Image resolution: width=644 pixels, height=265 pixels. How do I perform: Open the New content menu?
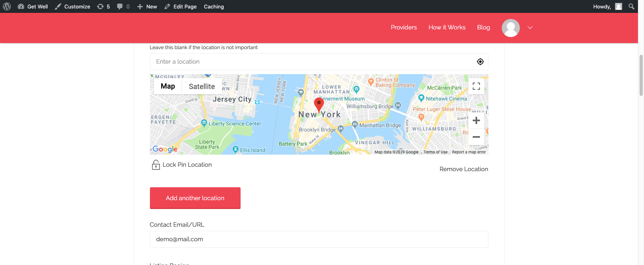click(147, 6)
